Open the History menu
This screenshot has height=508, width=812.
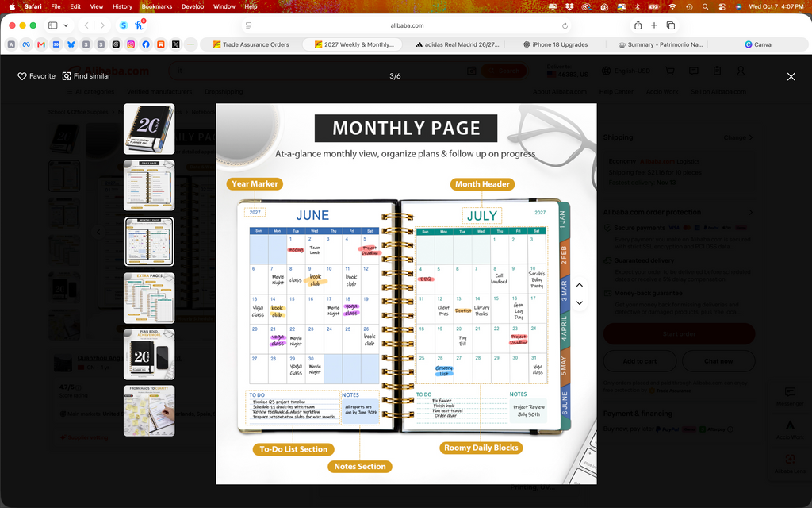click(123, 6)
